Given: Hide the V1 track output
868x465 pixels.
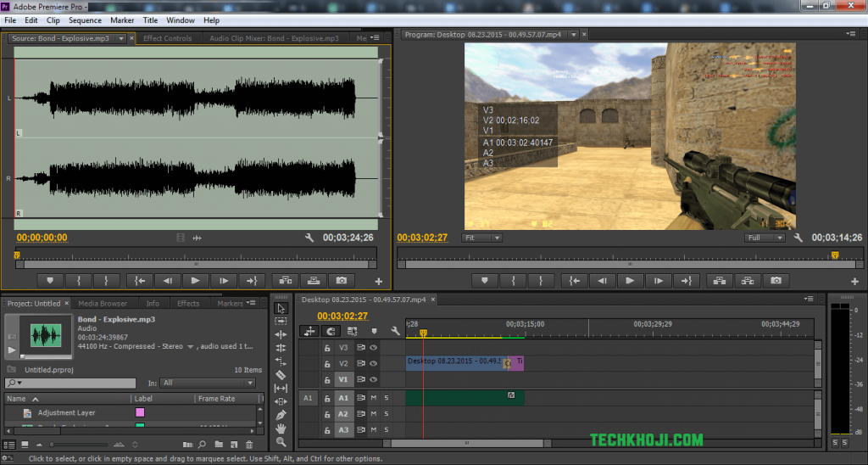Looking at the screenshot, I should [374, 379].
